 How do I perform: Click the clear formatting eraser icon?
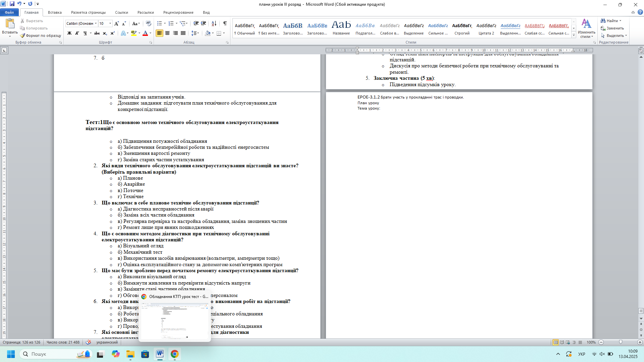(149, 23)
